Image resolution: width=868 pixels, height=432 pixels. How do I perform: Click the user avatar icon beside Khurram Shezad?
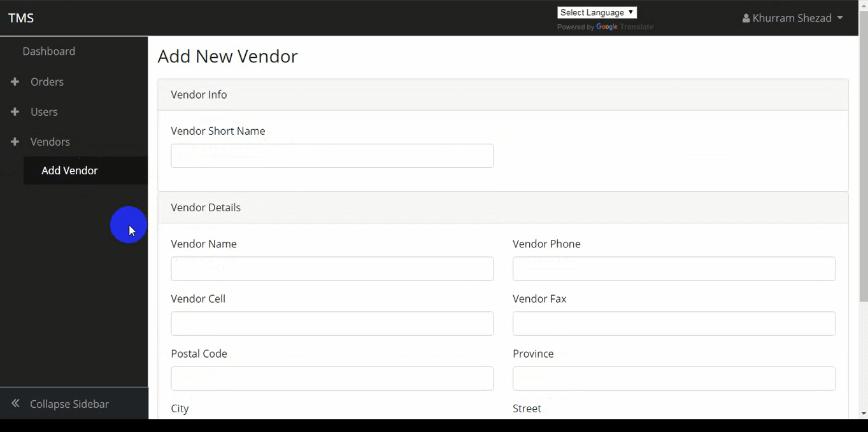(746, 18)
